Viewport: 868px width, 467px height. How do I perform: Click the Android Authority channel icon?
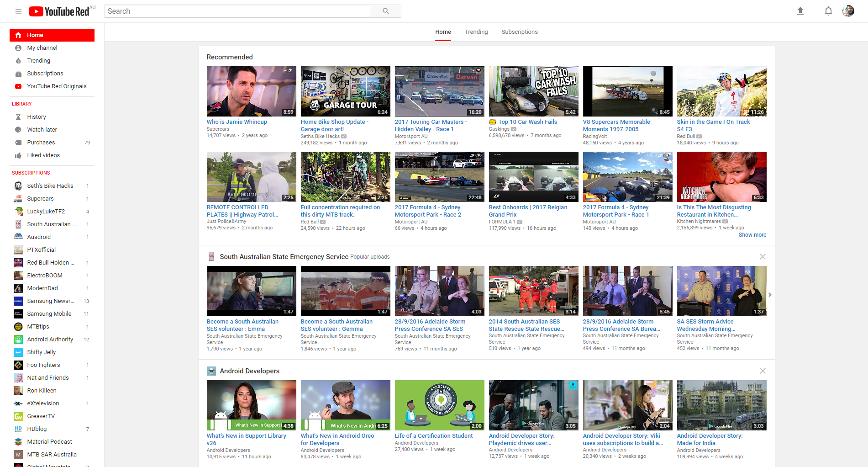18,340
